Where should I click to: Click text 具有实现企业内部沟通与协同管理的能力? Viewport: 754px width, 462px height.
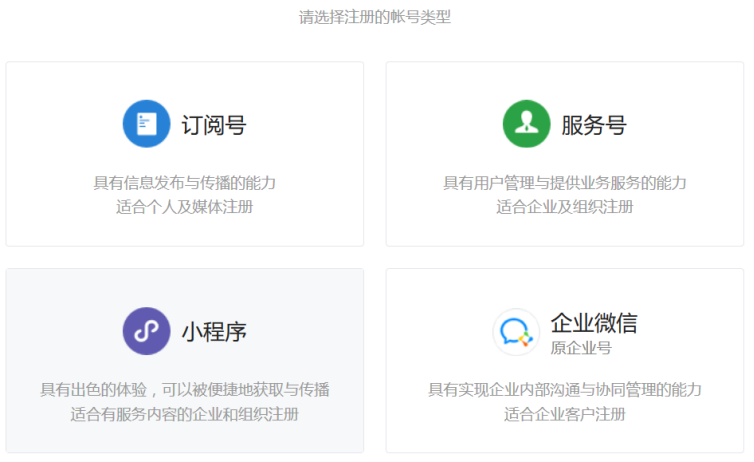(565, 389)
